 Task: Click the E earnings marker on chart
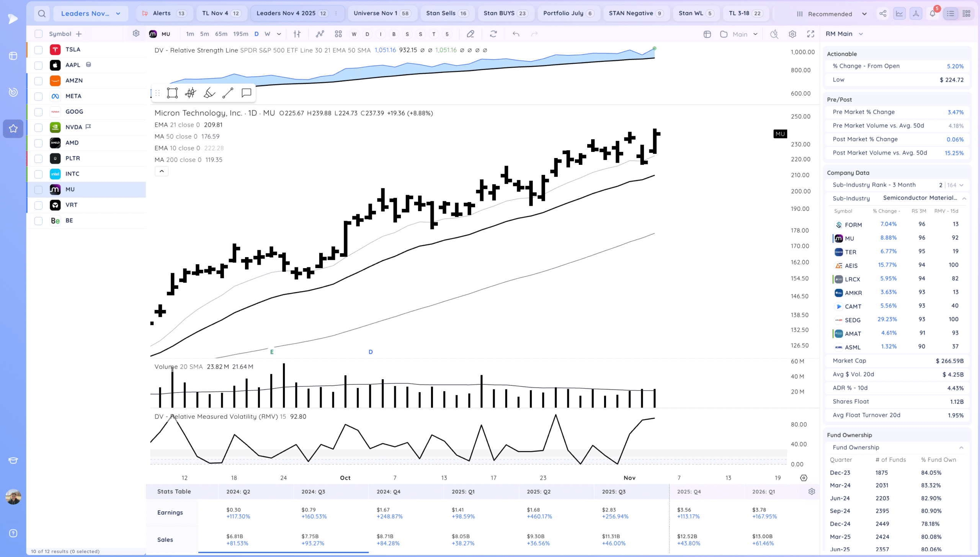click(272, 352)
